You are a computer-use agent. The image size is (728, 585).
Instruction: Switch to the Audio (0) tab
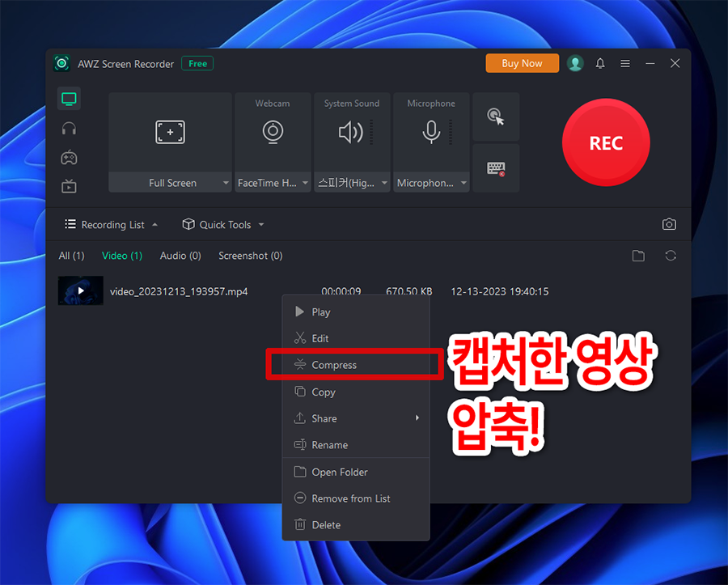click(x=180, y=256)
